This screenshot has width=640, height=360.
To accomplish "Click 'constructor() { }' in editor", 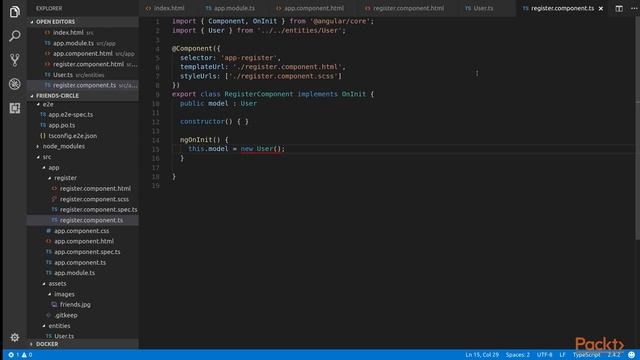I will 214,122.
